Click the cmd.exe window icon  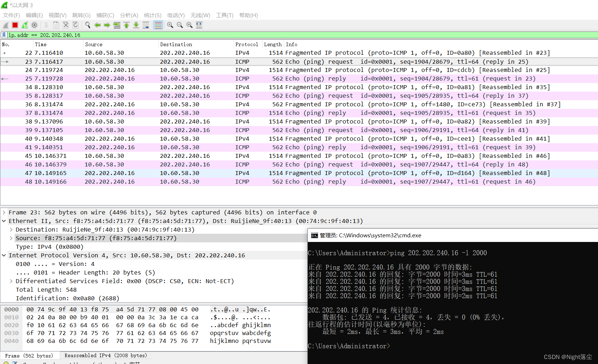pos(315,236)
